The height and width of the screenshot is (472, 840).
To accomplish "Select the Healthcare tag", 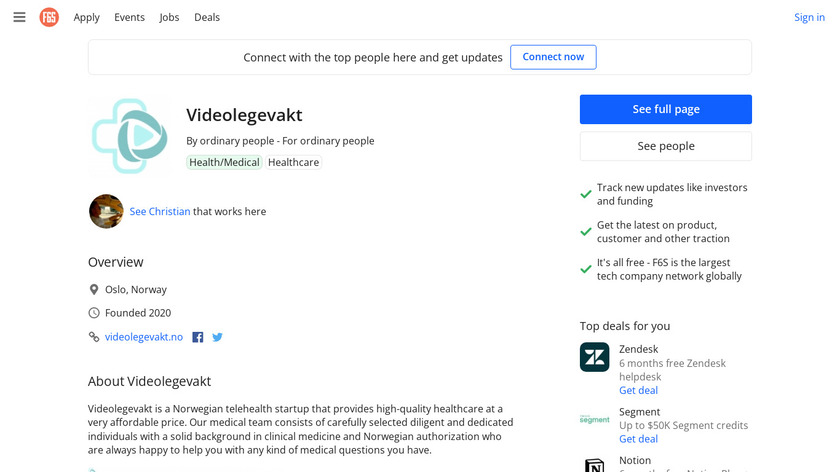I will click(x=294, y=162).
